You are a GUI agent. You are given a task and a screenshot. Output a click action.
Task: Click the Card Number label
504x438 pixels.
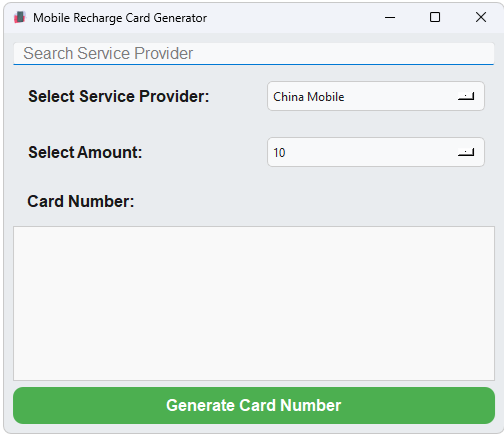[81, 201]
